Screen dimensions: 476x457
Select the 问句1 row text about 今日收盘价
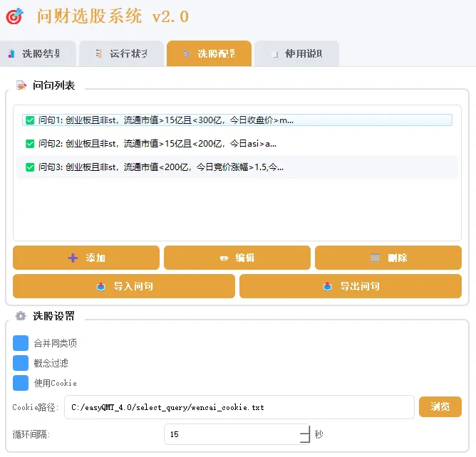click(166, 120)
